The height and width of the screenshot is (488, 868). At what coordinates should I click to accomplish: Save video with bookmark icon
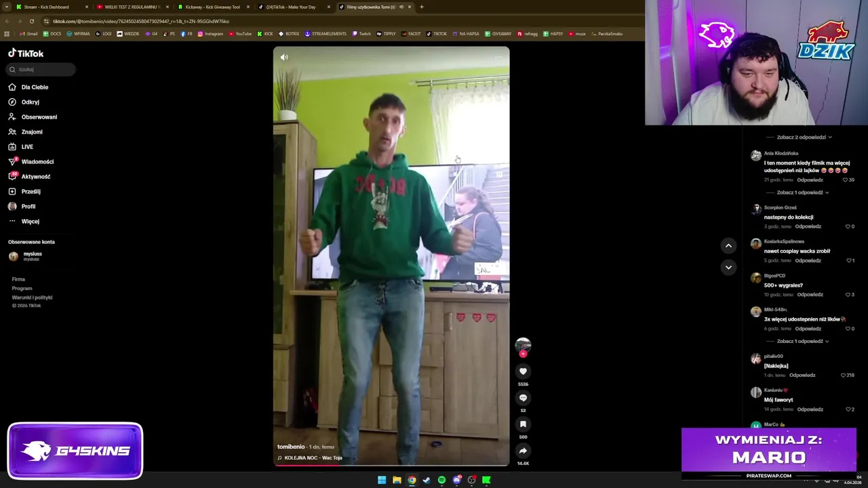point(523,424)
